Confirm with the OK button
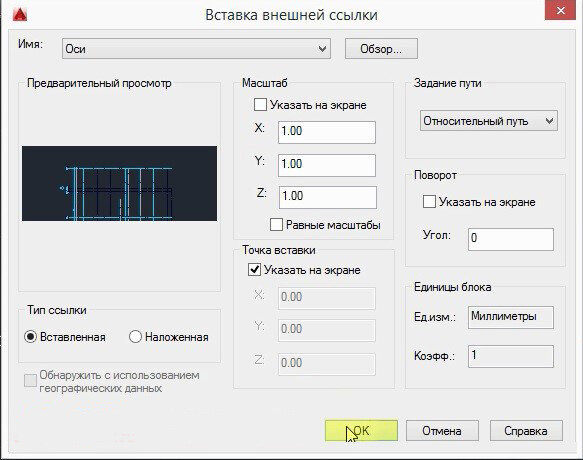The height and width of the screenshot is (460, 583). click(x=361, y=431)
